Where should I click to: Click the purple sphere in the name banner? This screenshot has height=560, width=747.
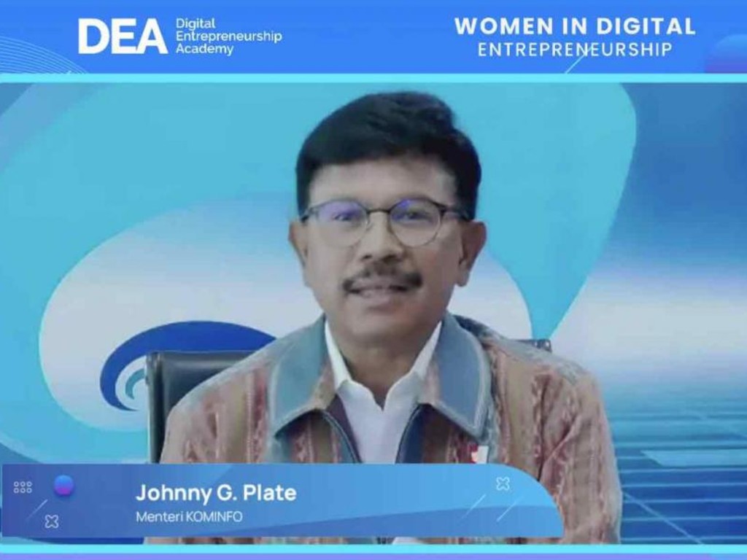point(63,485)
